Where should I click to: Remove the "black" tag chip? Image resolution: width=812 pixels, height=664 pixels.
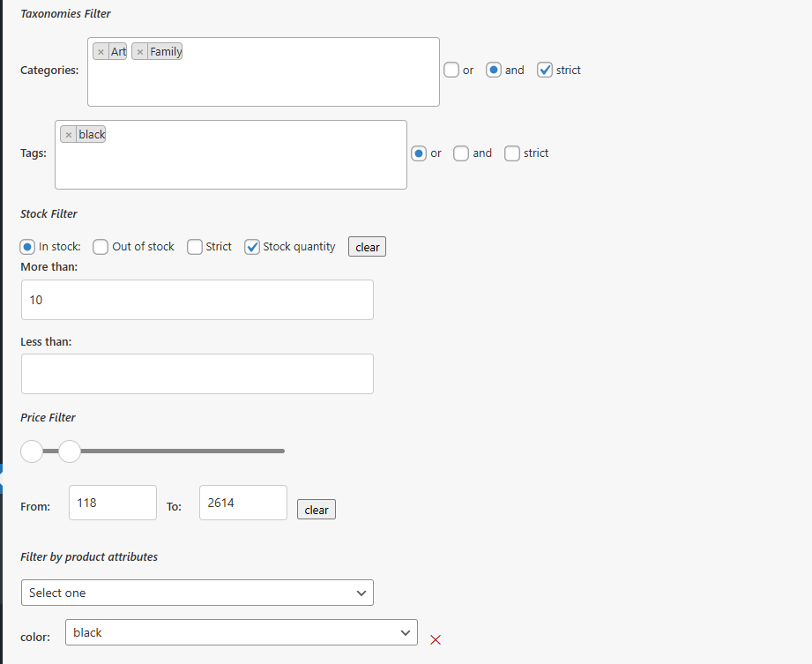pos(69,133)
